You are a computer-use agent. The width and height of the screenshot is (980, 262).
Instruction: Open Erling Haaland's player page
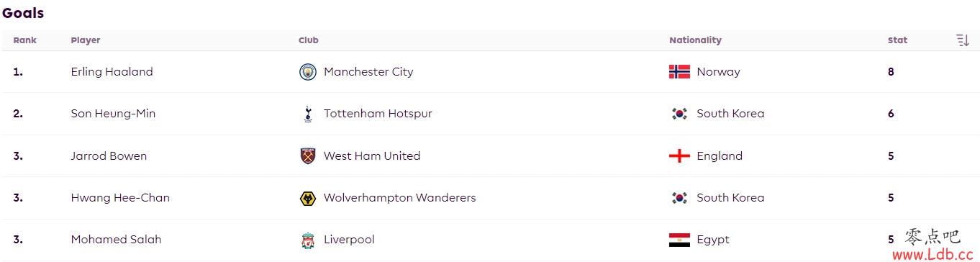click(112, 72)
